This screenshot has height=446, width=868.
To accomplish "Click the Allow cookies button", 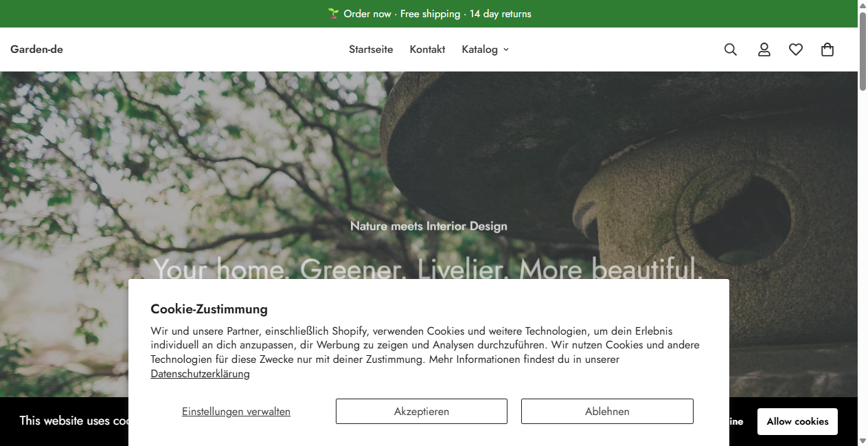I will (797, 421).
